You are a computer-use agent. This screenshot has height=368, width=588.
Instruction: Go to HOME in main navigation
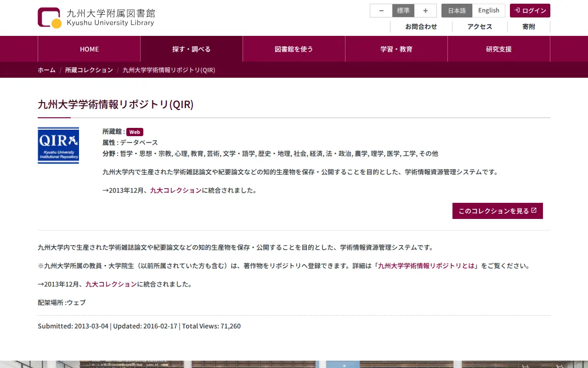89,49
